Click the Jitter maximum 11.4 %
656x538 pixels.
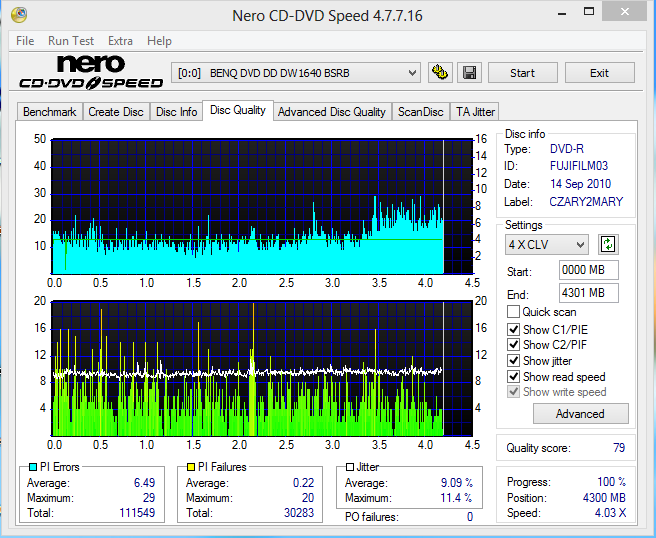point(456,498)
